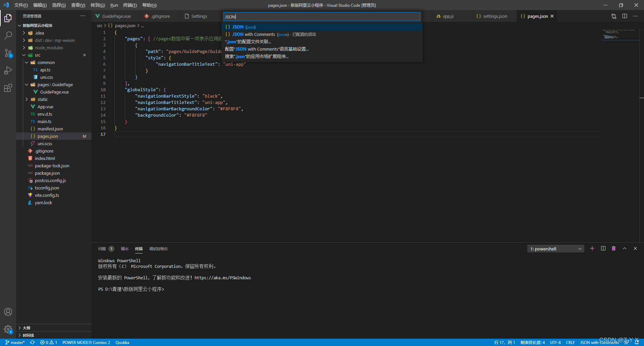Open the Run menu

[x=114, y=5]
